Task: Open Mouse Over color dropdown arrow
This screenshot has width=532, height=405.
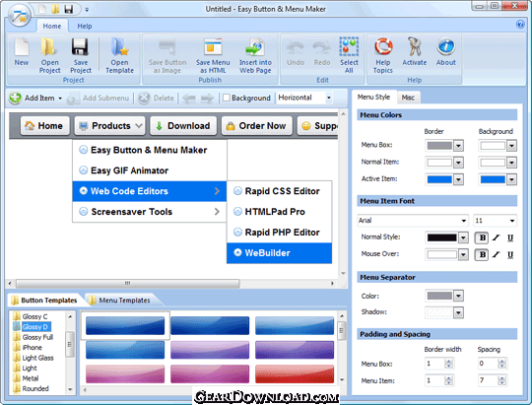Action: (x=463, y=254)
